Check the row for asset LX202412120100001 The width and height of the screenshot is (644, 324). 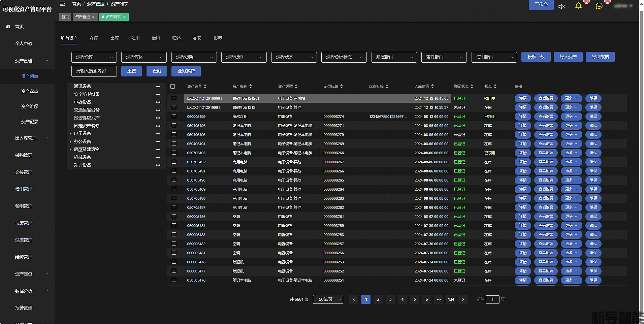tap(174, 98)
